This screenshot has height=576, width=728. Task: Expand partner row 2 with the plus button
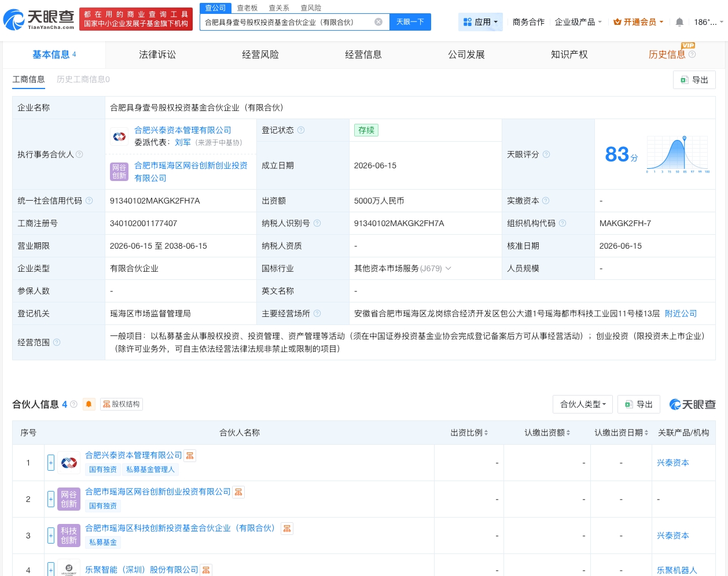pyautogui.click(x=51, y=499)
